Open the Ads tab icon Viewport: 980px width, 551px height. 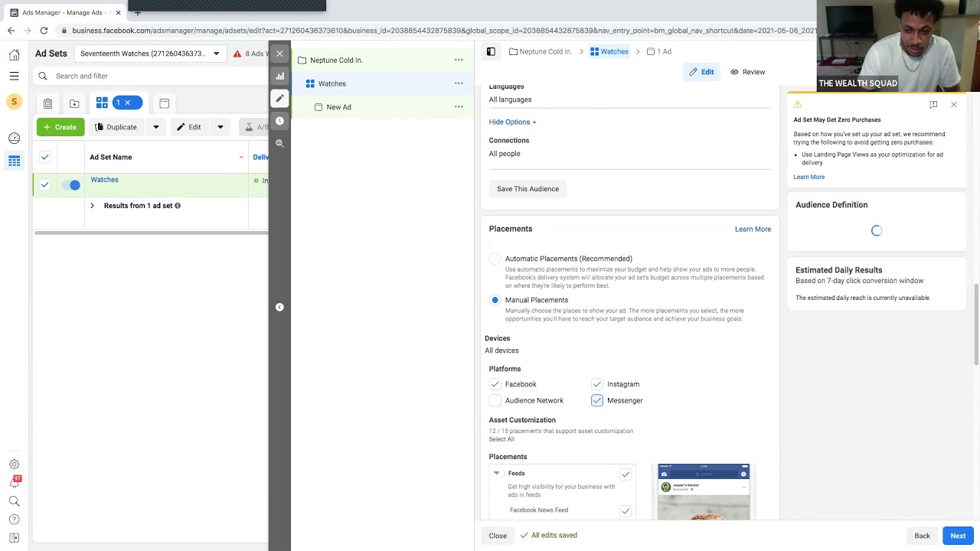164,103
